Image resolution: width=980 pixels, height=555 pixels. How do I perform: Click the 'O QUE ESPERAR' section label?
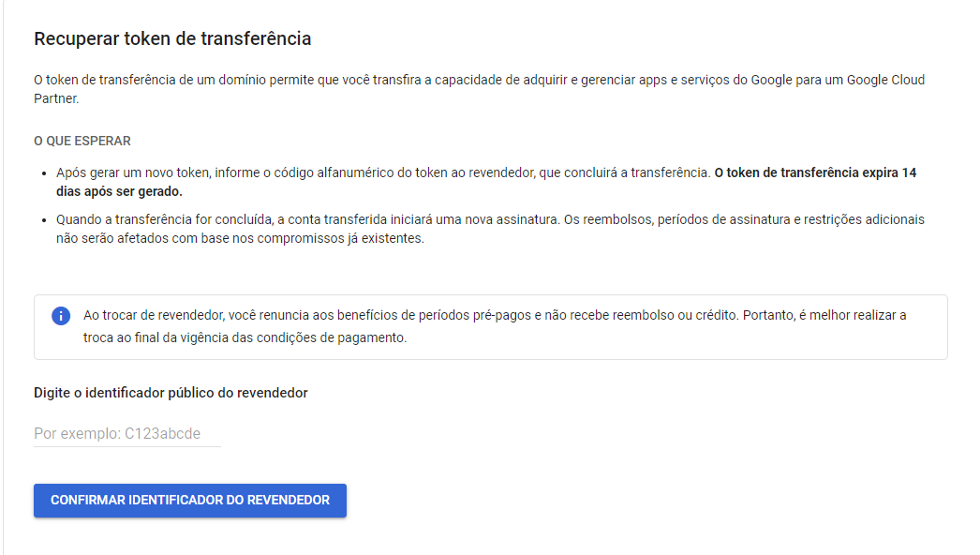(82, 142)
